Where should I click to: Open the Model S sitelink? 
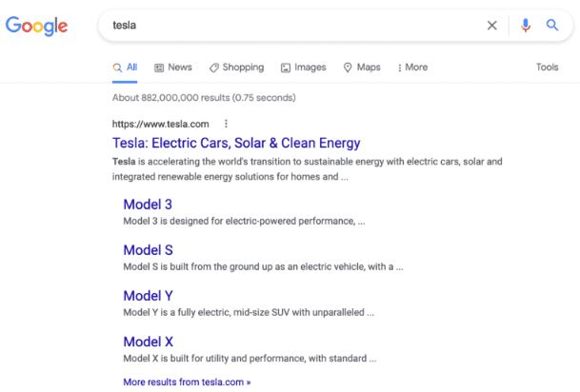pyautogui.click(x=148, y=250)
